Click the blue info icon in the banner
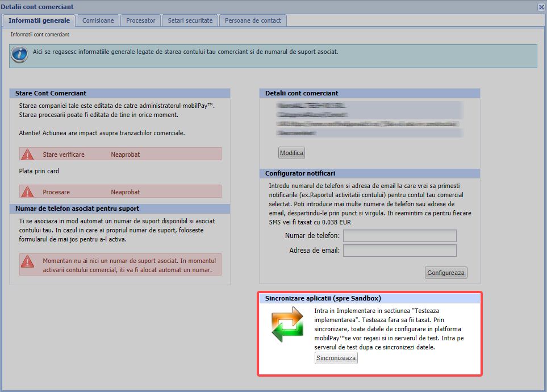 (20, 55)
